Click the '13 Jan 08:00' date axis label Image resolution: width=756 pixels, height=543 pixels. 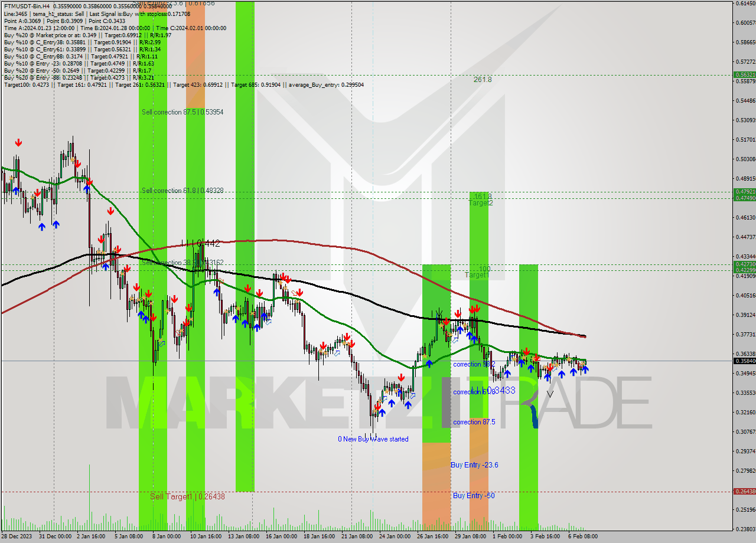click(x=243, y=537)
